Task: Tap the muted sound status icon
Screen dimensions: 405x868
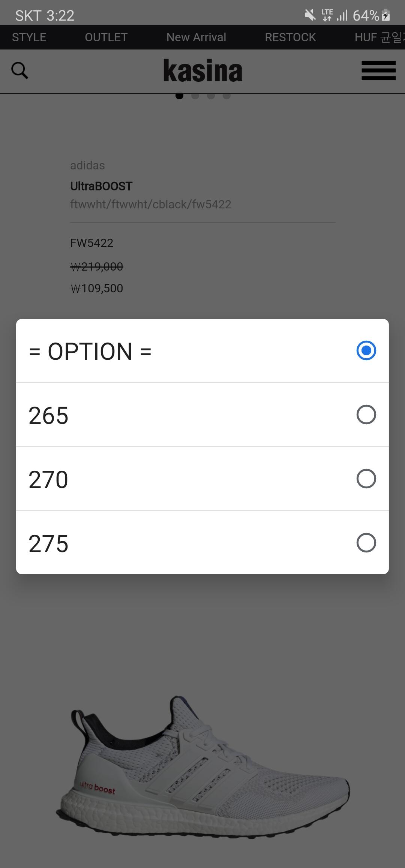Action: pyautogui.click(x=310, y=15)
